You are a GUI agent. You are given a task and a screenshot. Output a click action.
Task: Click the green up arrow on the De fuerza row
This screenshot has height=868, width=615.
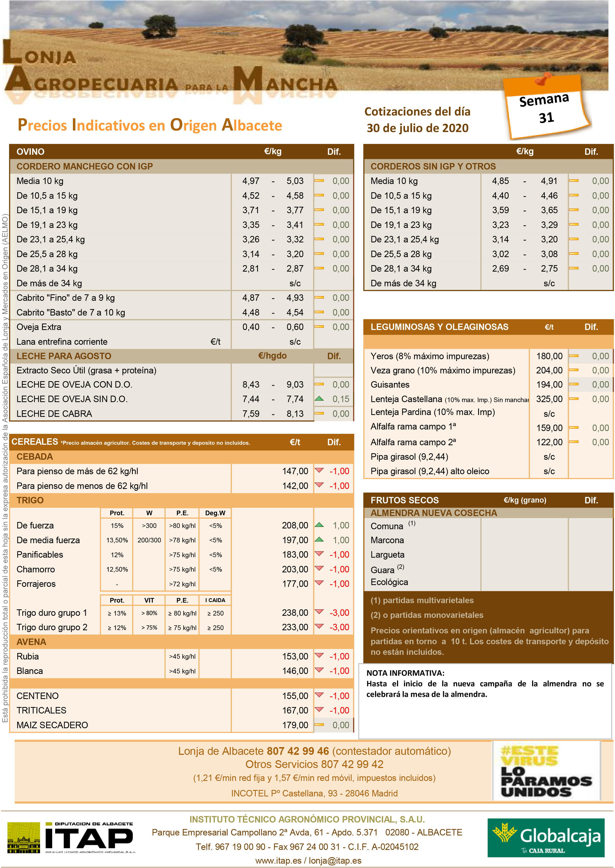319,525
